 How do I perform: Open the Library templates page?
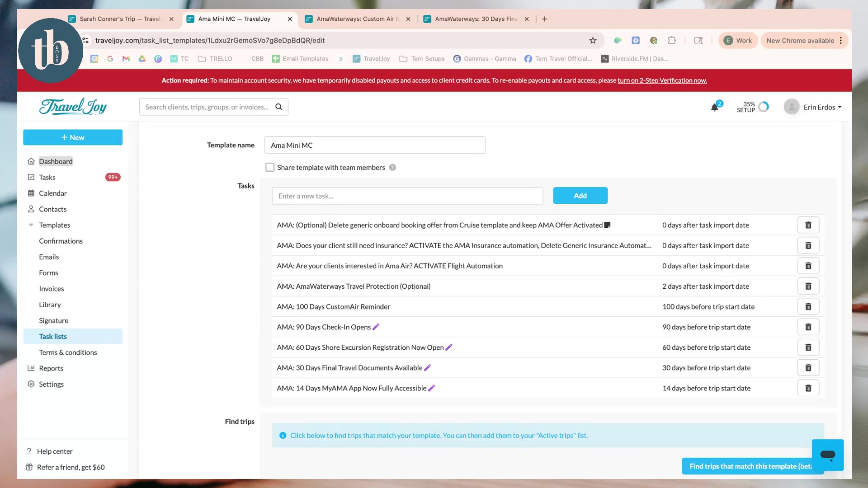(x=50, y=305)
